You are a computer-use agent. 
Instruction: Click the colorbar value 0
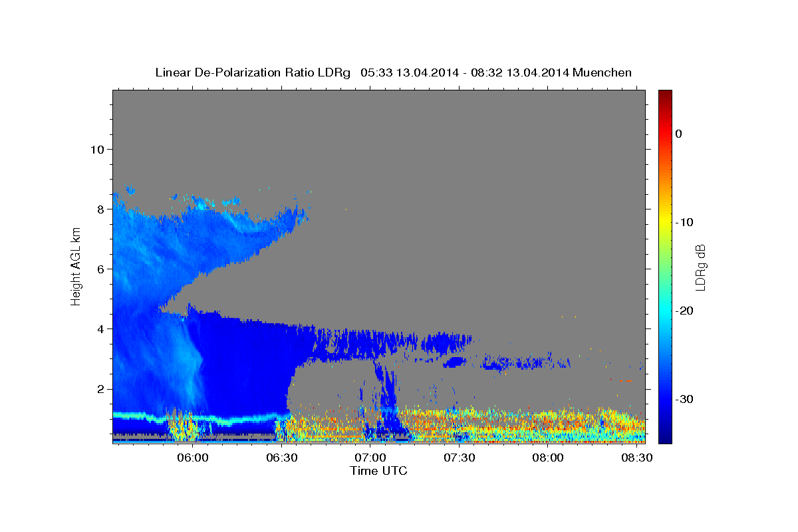678,134
